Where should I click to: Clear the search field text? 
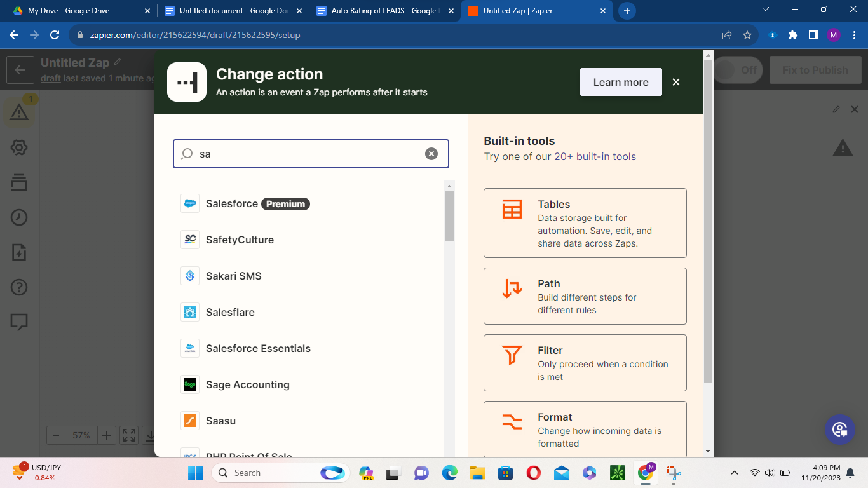tap(431, 154)
